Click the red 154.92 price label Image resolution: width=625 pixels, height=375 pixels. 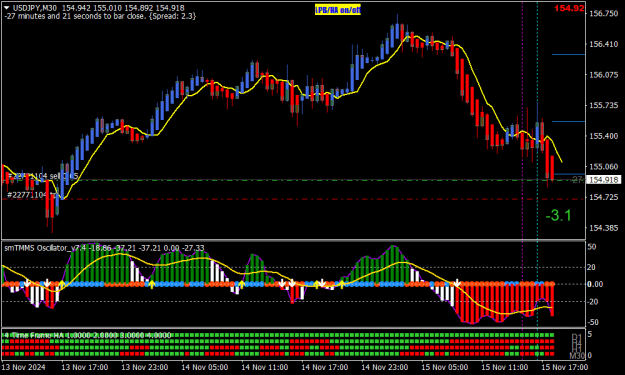point(569,8)
